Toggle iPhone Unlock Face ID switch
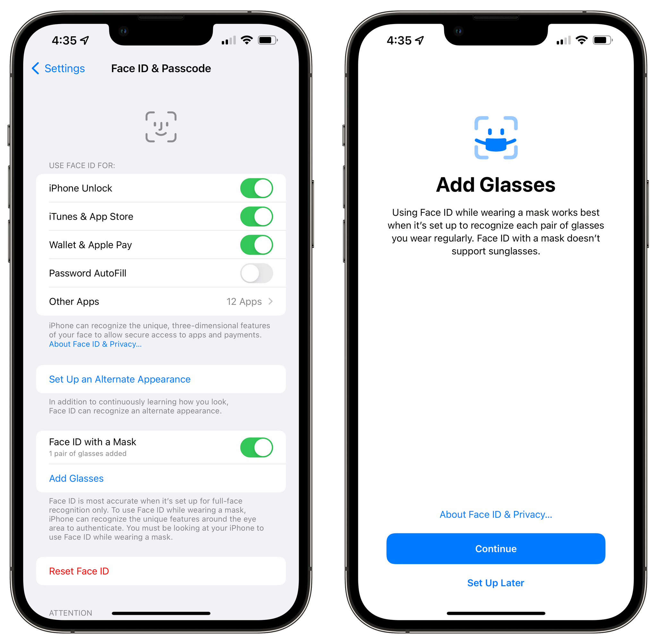657x644 pixels. (x=257, y=185)
